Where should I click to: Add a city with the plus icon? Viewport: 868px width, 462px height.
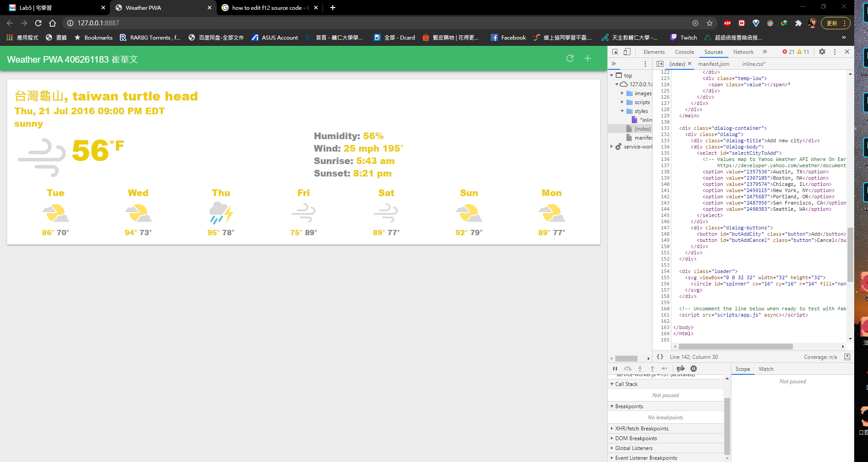(x=588, y=58)
